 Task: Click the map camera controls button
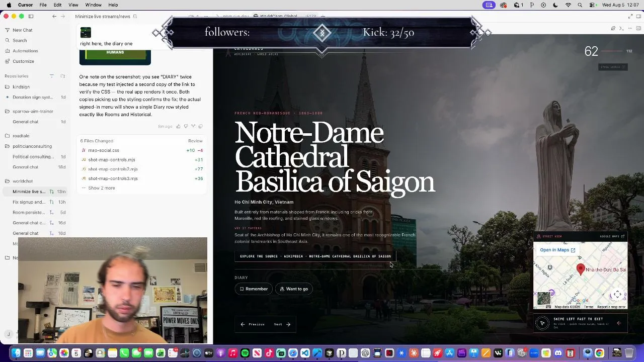coord(617,295)
